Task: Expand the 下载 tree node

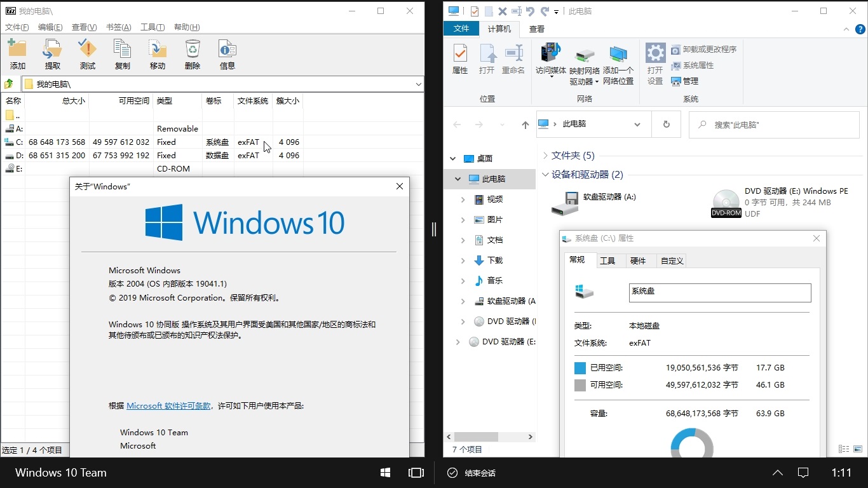Action: coord(463,260)
